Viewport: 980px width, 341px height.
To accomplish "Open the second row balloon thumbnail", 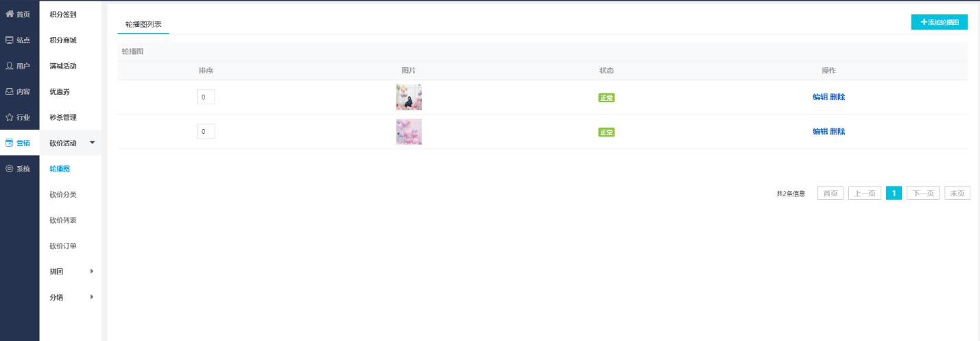I will (409, 132).
